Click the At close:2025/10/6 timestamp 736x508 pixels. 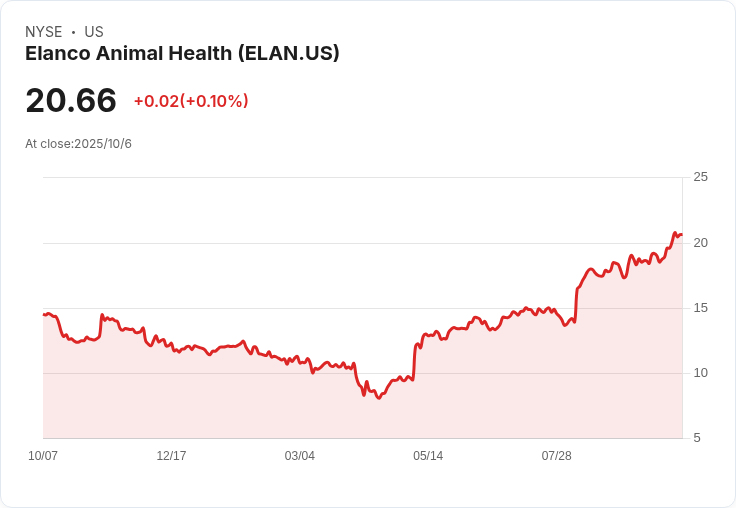(78, 144)
